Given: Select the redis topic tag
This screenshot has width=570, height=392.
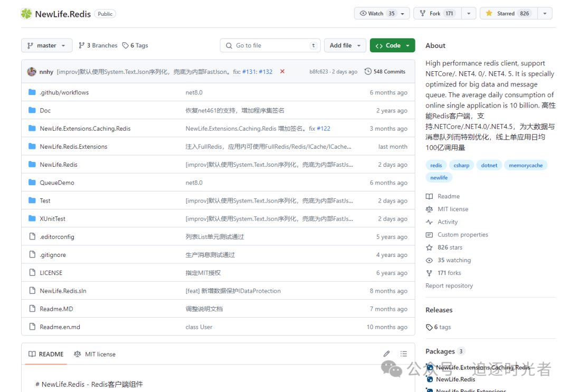Looking at the screenshot, I should click(436, 165).
